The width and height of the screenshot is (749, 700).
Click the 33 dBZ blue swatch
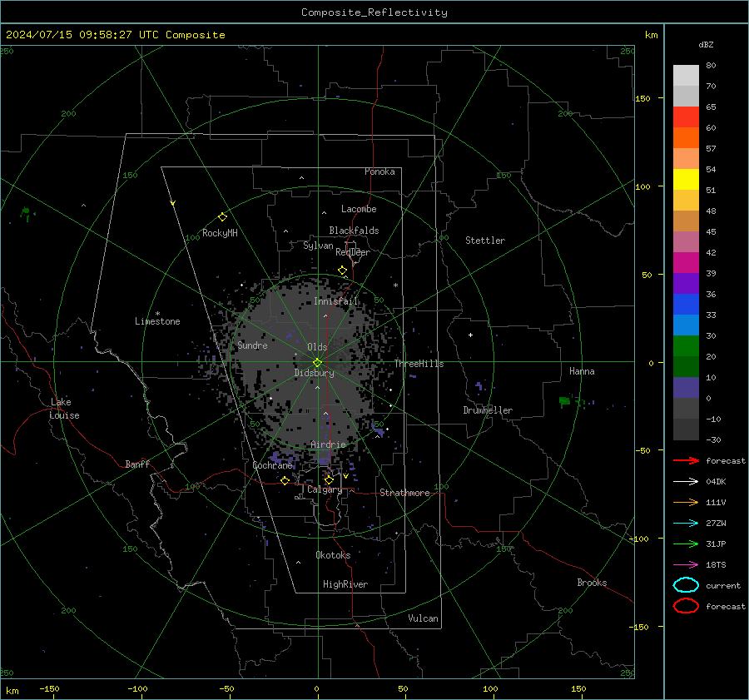tap(686, 305)
